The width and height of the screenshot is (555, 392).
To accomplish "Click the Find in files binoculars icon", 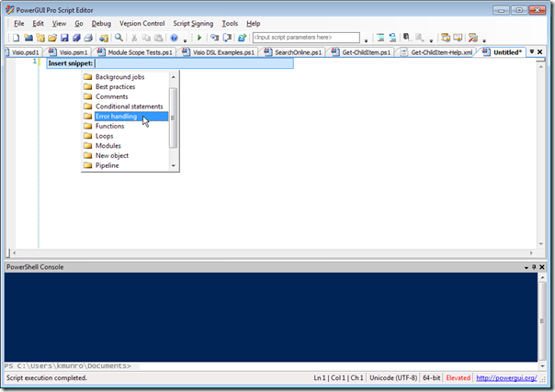I will [x=407, y=38].
